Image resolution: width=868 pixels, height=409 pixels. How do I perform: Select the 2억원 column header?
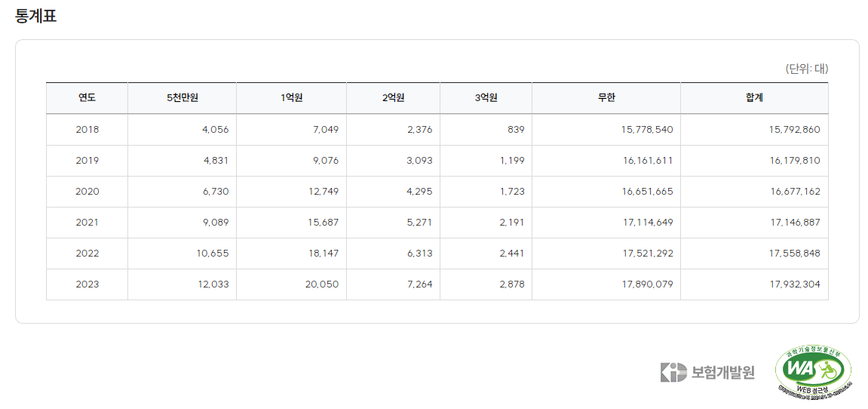[393, 98]
